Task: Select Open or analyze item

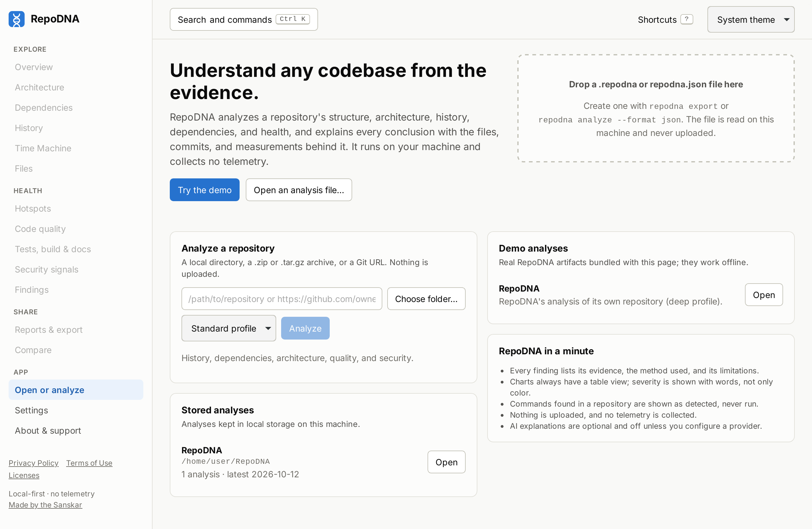Action: [76, 390]
